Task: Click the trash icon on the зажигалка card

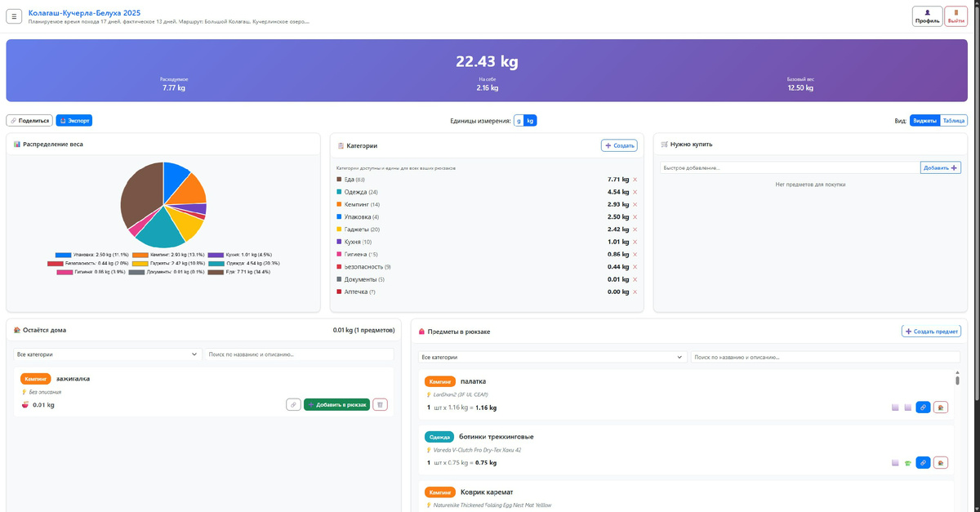Action: pyautogui.click(x=380, y=404)
